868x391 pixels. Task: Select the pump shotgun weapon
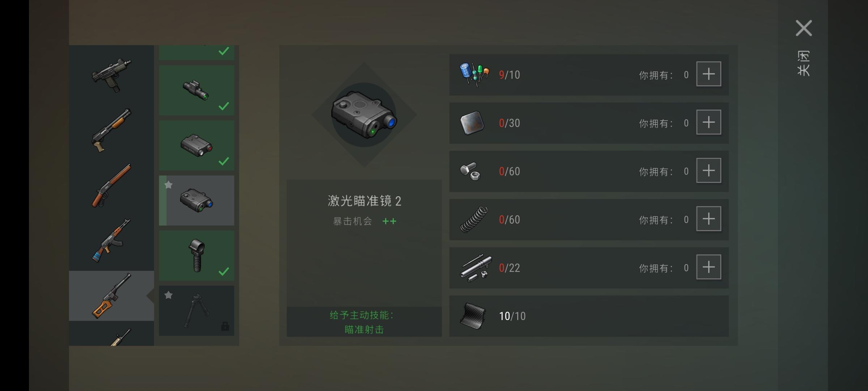(111, 130)
